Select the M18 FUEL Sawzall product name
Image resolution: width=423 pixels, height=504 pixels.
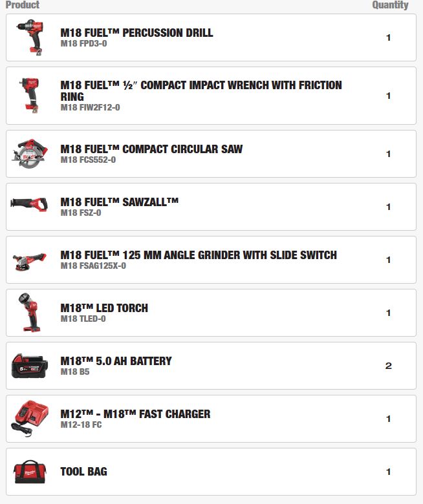click(x=119, y=202)
